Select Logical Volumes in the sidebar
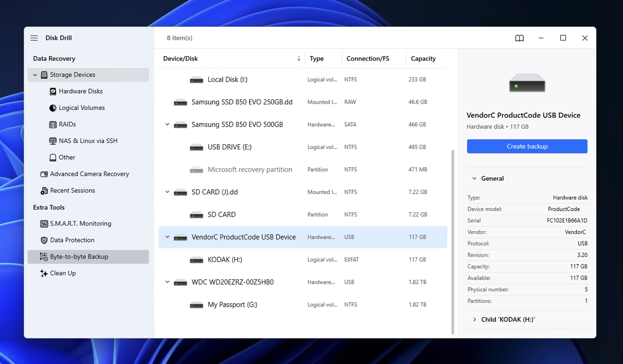This screenshot has width=623, height=364. [x=82, y=108]
